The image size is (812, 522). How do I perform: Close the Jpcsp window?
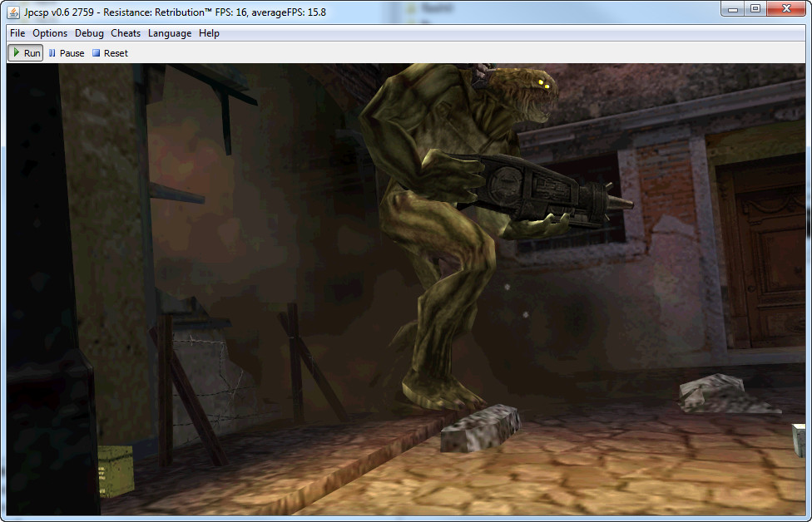(x=786, y=8)
